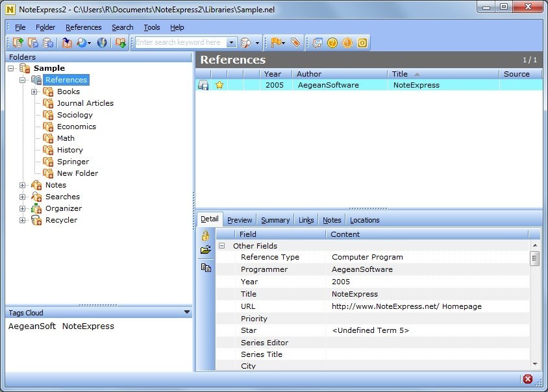Sort references by Source column header
The height and width of the screenshot is (392, 548).
coord(520,74)
